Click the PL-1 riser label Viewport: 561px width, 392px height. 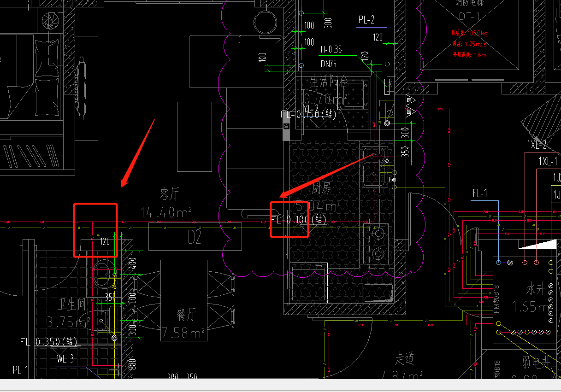pyautogui.click(x=20, y=370)
